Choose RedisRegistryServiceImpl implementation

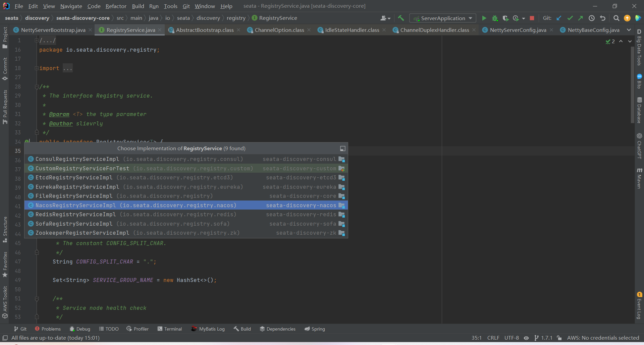tap(186, 215)
